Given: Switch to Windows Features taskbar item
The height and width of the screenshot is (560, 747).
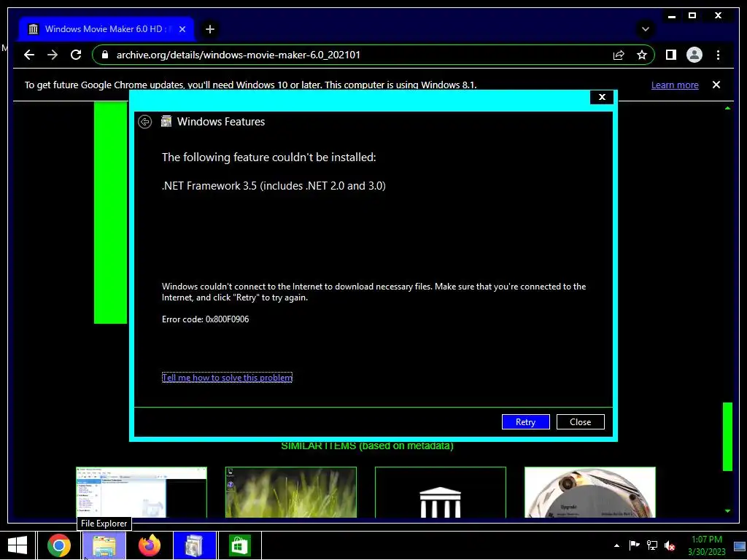Looking at the screenshot, I should point(194,545).
